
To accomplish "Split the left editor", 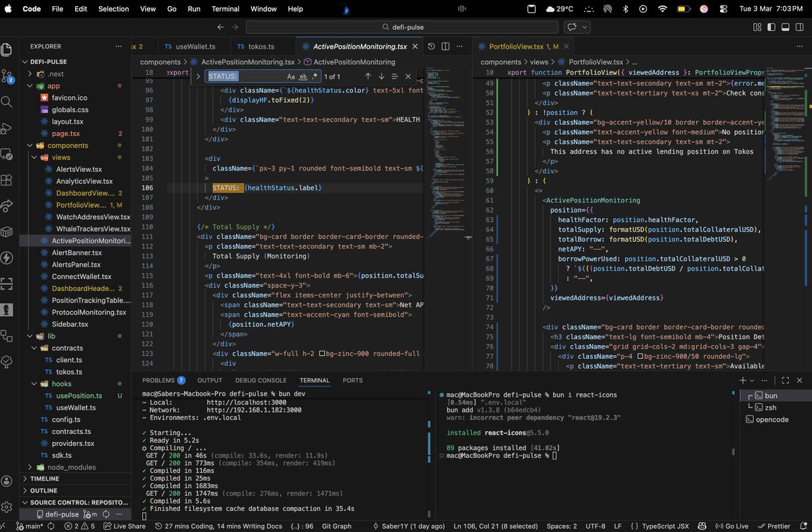I will pos(445,47).
